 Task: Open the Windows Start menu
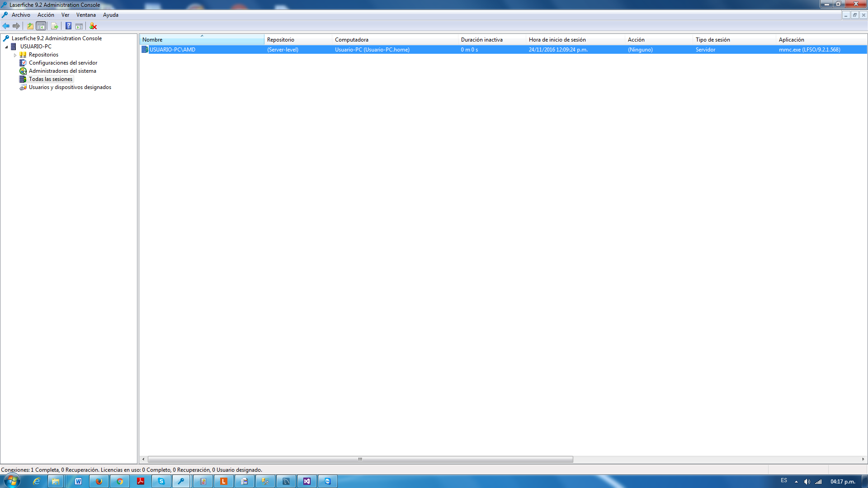point(12,481)
